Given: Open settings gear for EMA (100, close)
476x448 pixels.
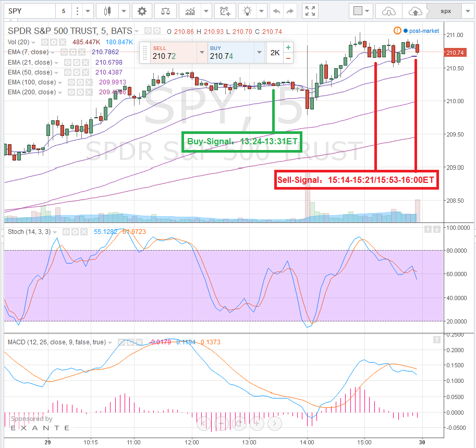Looking at the screenshot, I should pyautogui.click(x=80, y=82).
